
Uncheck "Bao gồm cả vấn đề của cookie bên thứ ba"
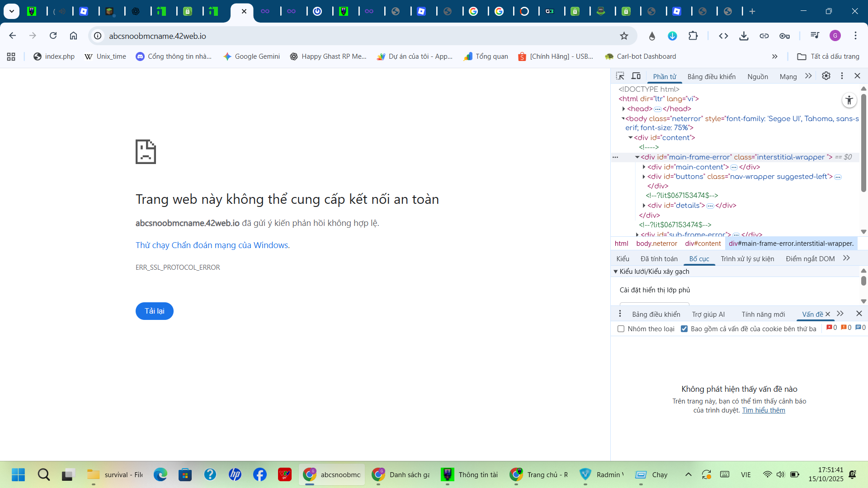(684, 329)
